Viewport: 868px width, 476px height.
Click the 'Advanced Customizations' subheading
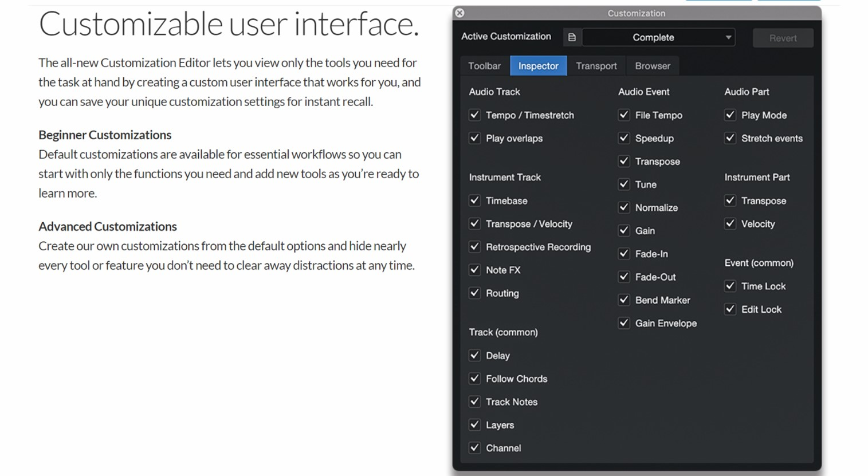click(108, 226)
